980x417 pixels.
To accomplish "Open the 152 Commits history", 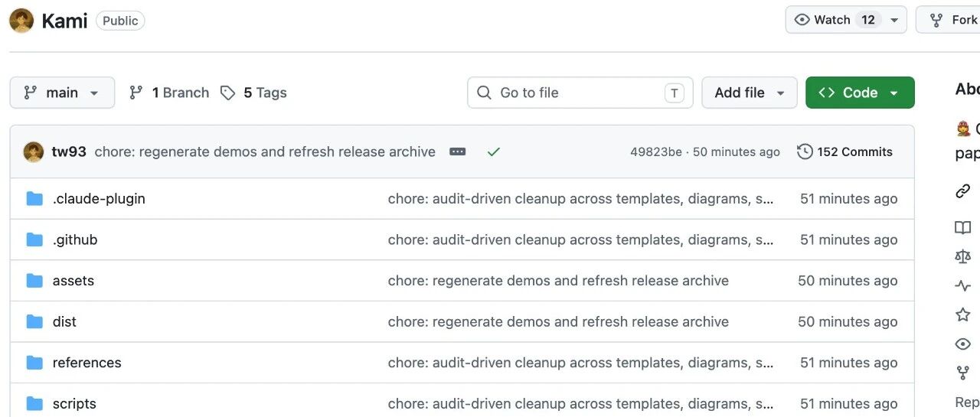I will [x=845, y=151].
